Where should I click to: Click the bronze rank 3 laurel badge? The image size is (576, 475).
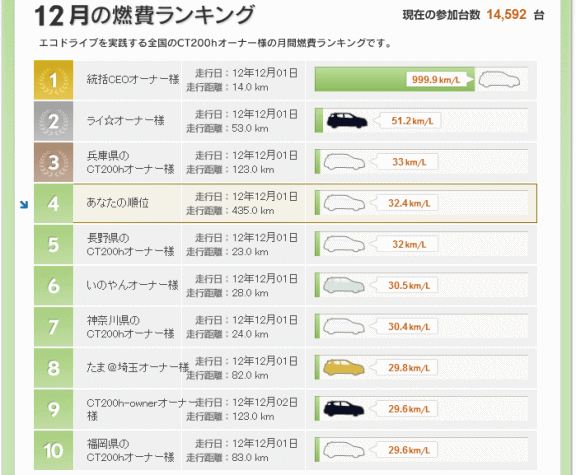pos(53,162)
